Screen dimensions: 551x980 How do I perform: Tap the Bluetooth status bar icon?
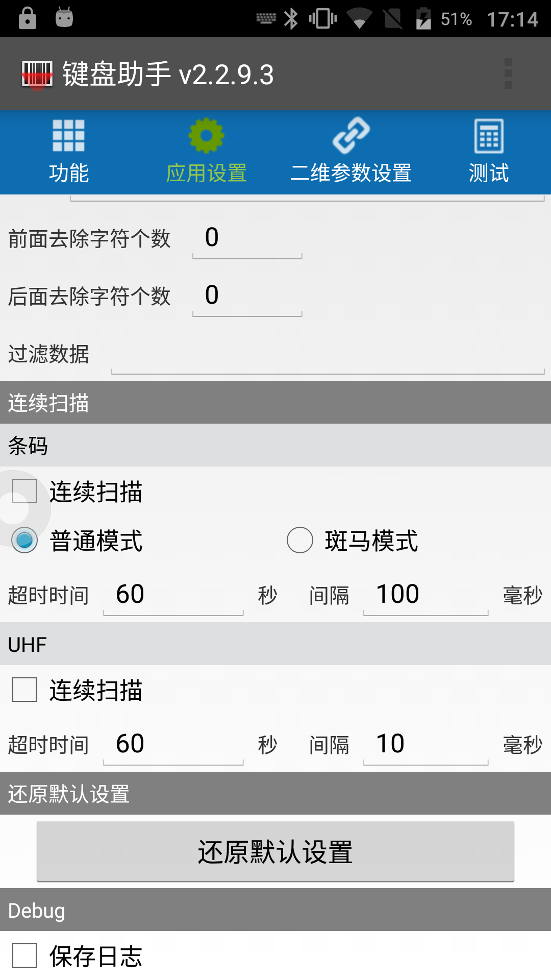click(291, 19)
